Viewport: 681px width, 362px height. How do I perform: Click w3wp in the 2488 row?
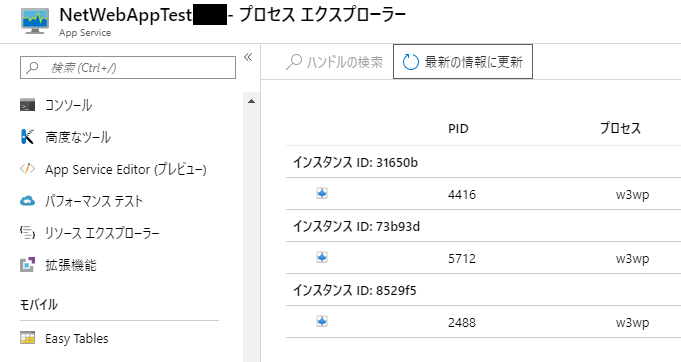(x=632, y=323)
